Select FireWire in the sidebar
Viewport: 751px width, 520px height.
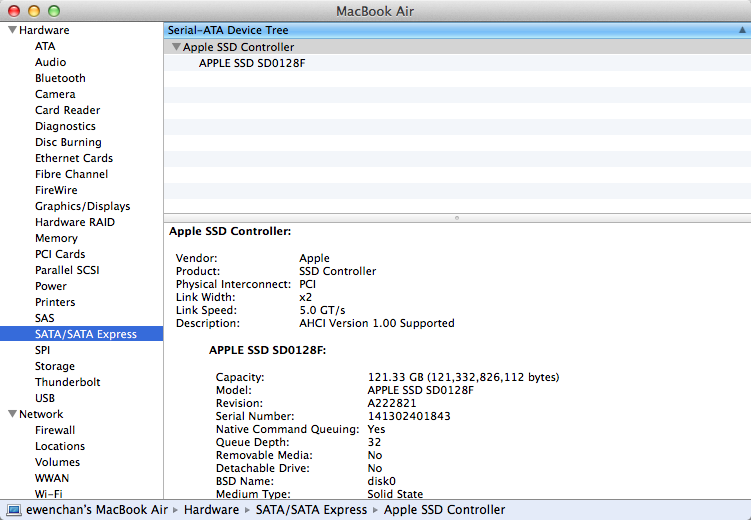coord(56,190)
